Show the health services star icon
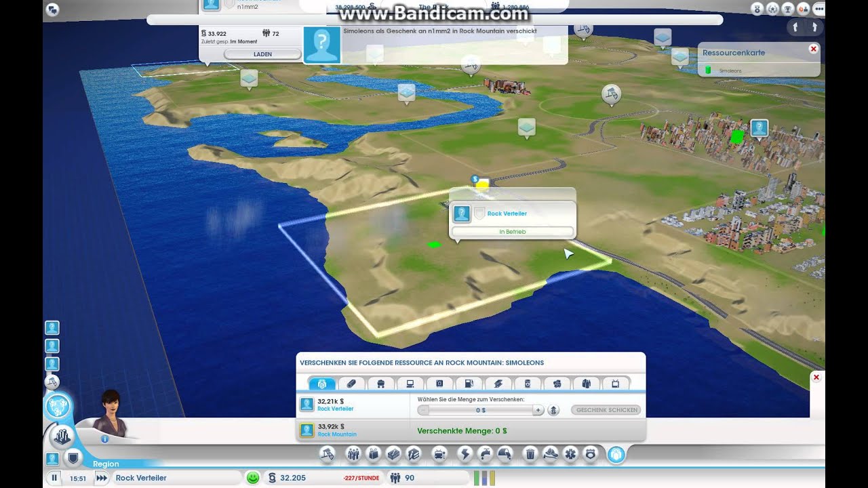This screenshot has height=488, width=868. click(x=570, y=453)
